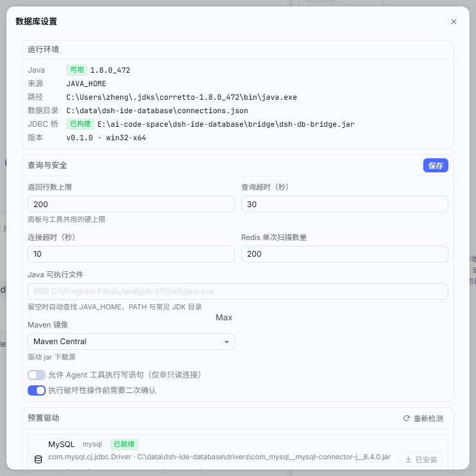Click the 已安装 button for MySQL
The image size is (476, 476).
pos(421,460)
